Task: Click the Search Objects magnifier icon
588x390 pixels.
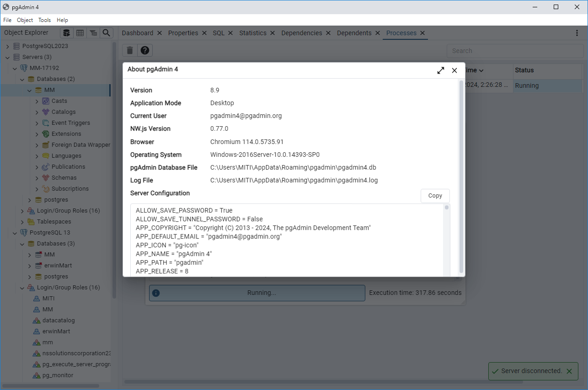Action: tap(106, 33)
